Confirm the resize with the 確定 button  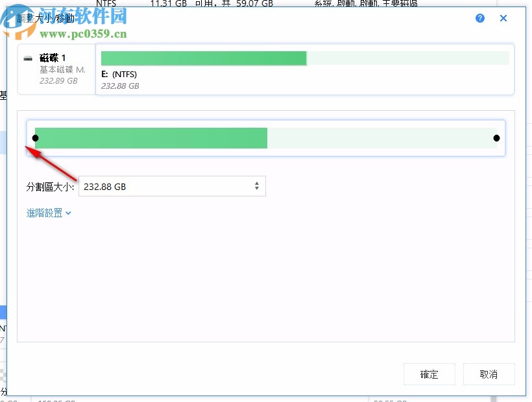pos(429,374)
